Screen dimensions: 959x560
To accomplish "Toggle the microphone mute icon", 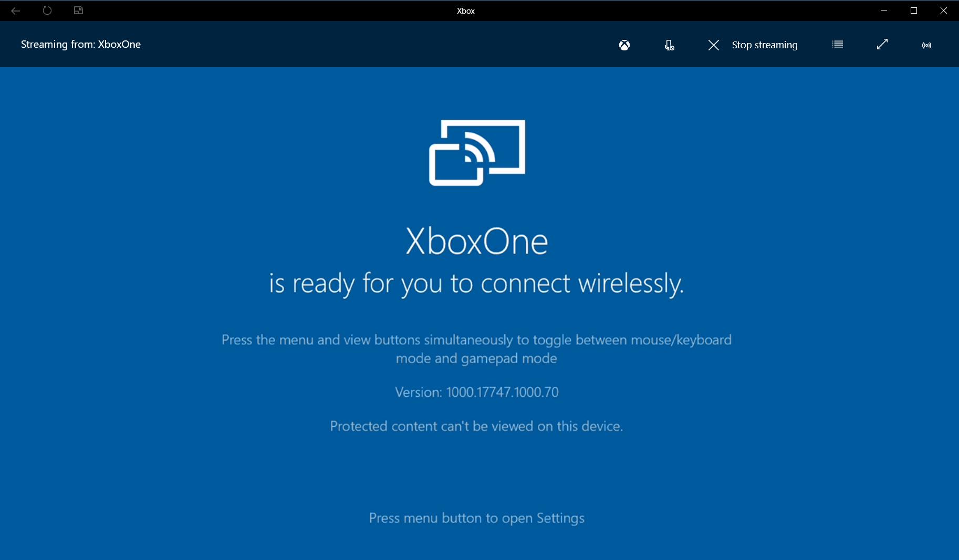I will pyautogui.click(x=669, y=45).
